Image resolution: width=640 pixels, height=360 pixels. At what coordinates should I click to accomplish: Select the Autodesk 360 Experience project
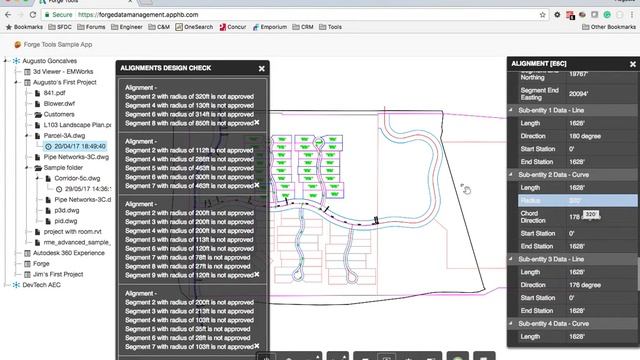coord(69,253)
